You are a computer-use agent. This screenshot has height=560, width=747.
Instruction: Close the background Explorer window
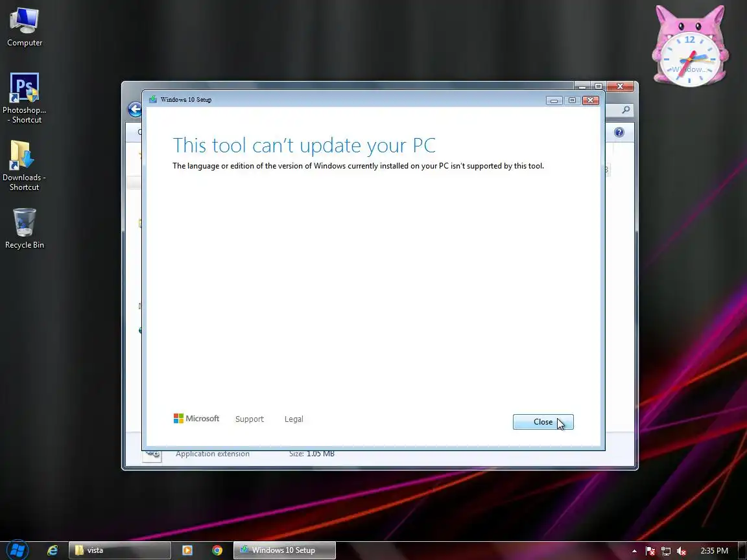coord(620,86)
